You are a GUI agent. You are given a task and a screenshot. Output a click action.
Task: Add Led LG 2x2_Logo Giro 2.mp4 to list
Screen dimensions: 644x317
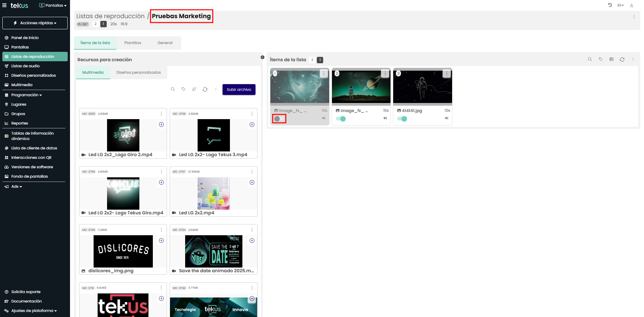click(x=161, y=125)
